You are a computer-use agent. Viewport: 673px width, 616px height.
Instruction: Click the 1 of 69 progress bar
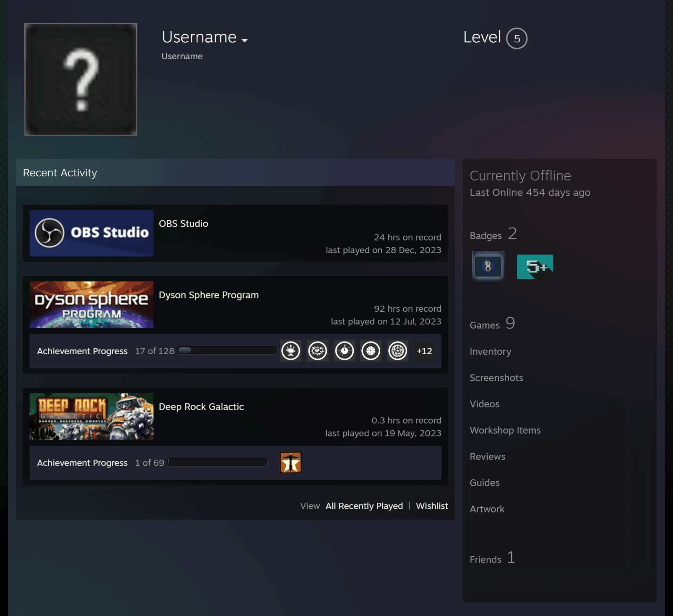[218, 462]
